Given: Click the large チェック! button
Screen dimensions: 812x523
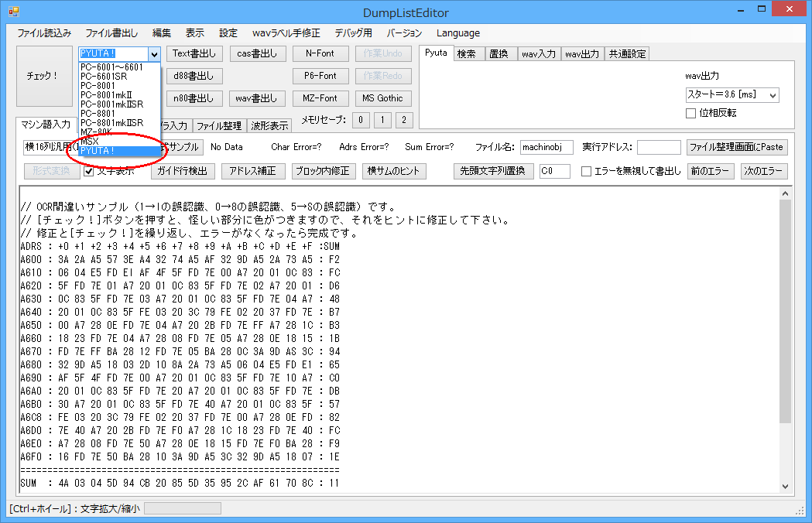Looking at the screenshot, I should click(x=45, y=76).
